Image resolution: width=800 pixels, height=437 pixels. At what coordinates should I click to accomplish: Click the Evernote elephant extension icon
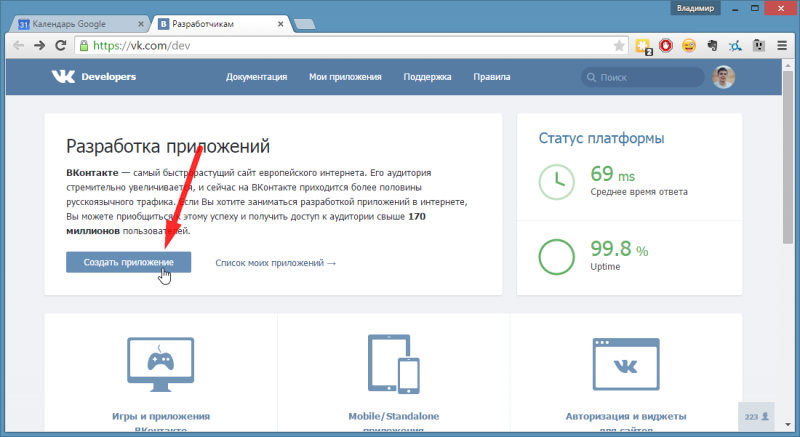click(712, 46)
